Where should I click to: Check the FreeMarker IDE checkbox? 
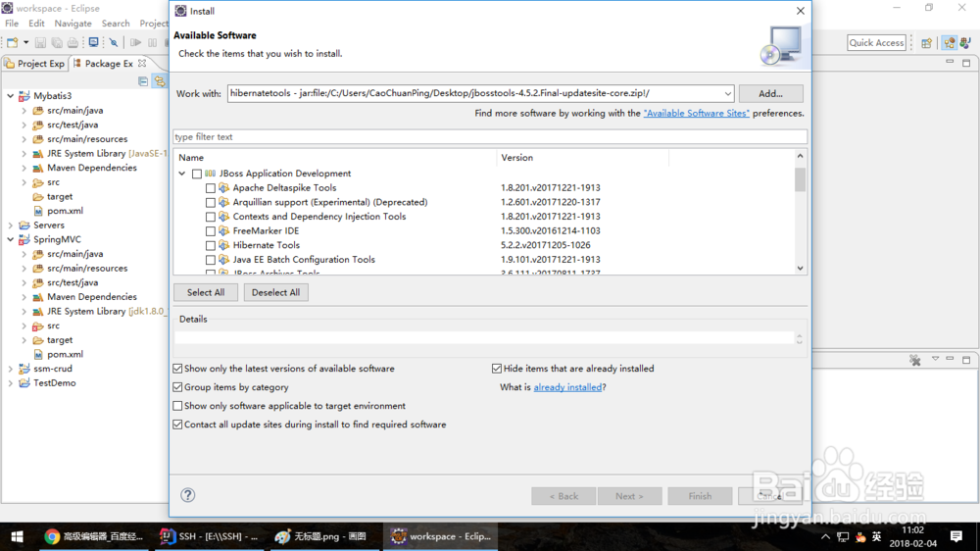[x=211, y=231]
